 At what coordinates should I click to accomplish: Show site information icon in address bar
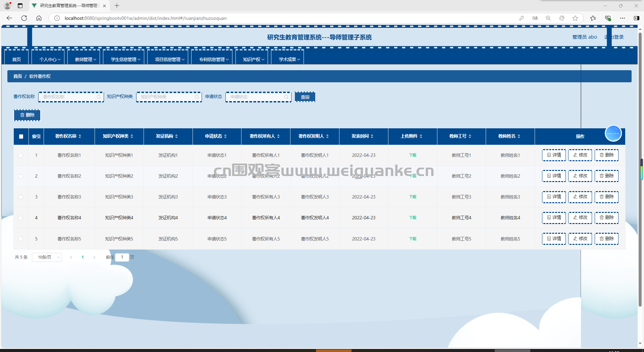pyautogui.click(x=57, y=18)
